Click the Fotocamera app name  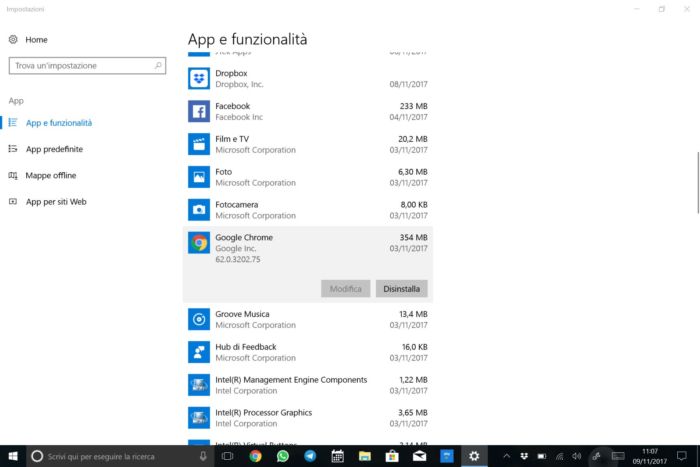(x=237, y=204)
